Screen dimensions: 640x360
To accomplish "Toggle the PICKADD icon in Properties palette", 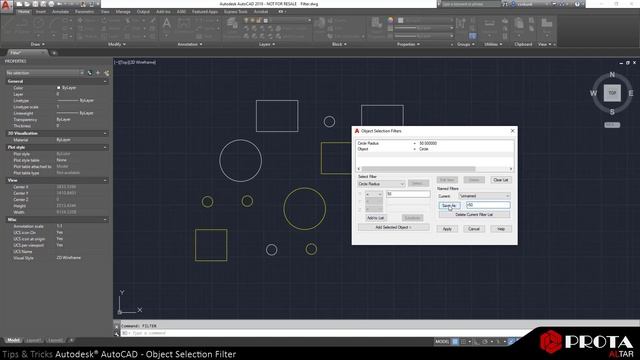I will click(90, 73).
